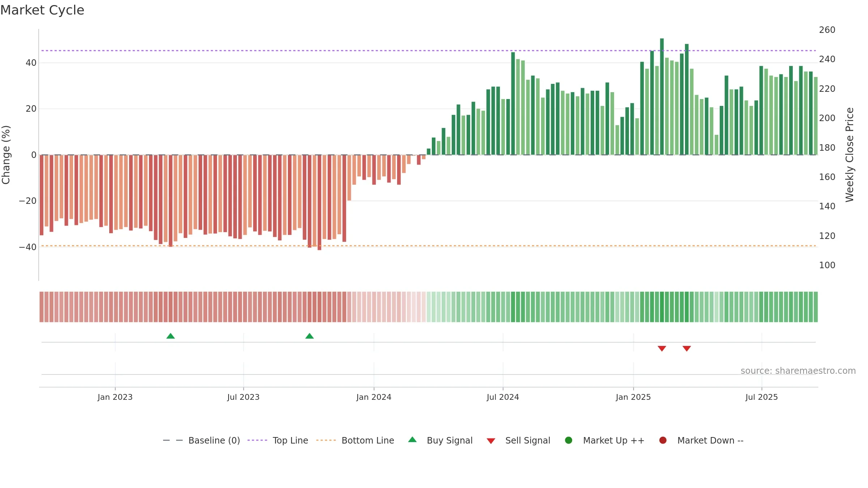Click the orange dotted bottom line on chart
Screen dimensions: 868x488
point(429,246)
